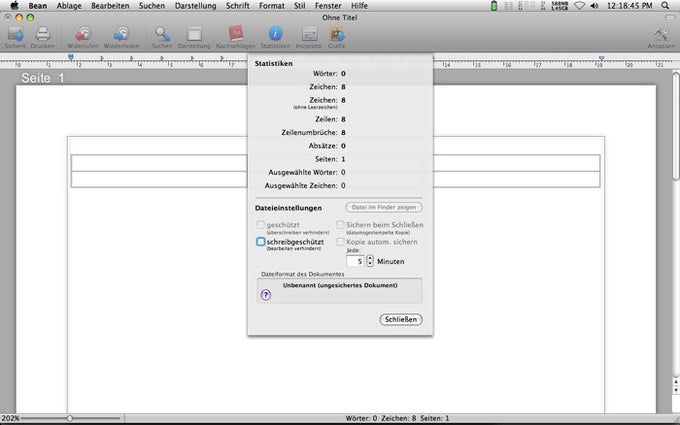The image size is (680, 425).
Task: Open the Bearbeiten menu
Action: coord(110,6)
